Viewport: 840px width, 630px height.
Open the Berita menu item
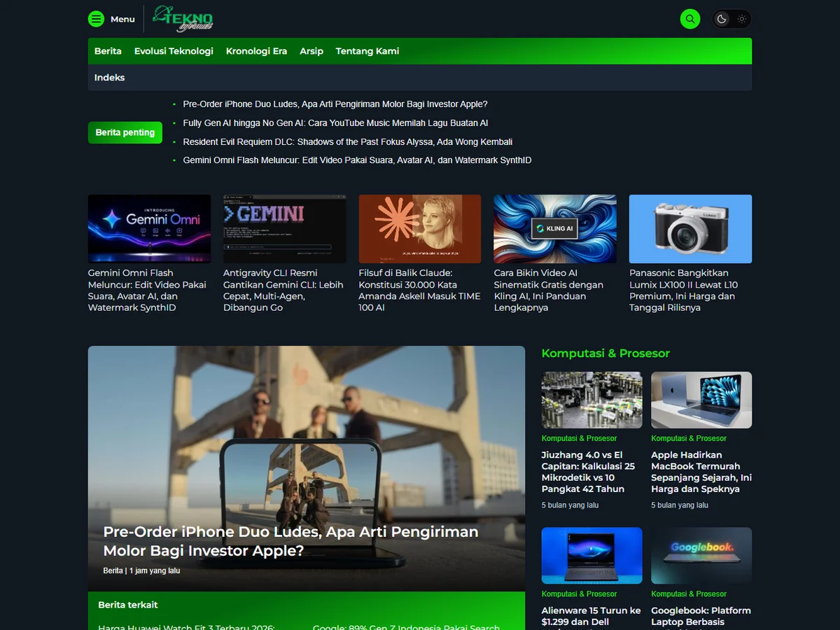tap(108, 51)
